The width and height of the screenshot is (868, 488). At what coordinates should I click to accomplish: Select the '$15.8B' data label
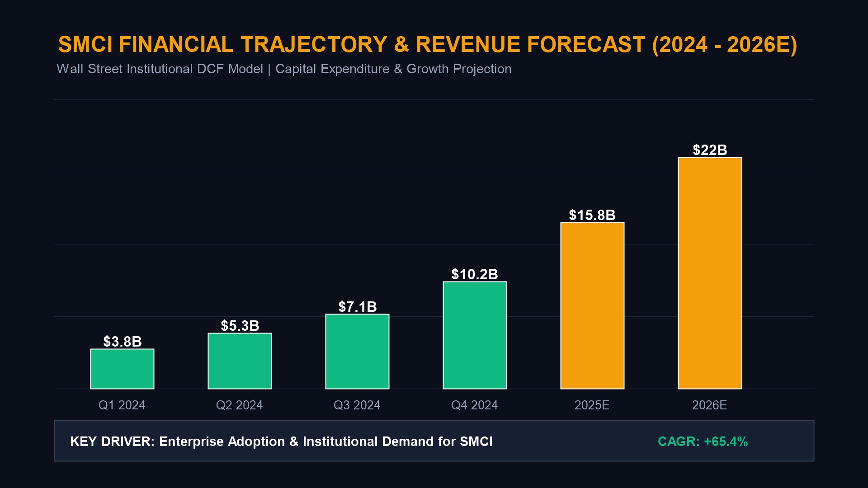pyautogui.click(x=592, y=215)
